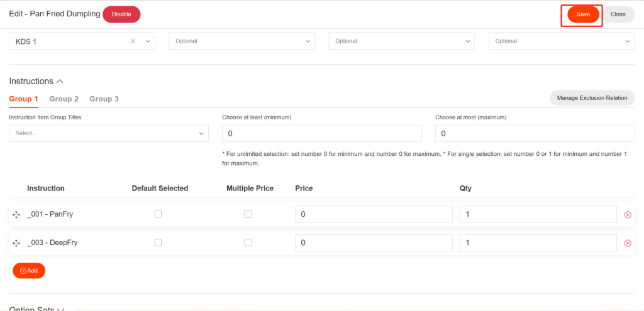Toggle Default Selected for DeepFry
Viewport: 644px width, 311px height.
coord(158,243)
